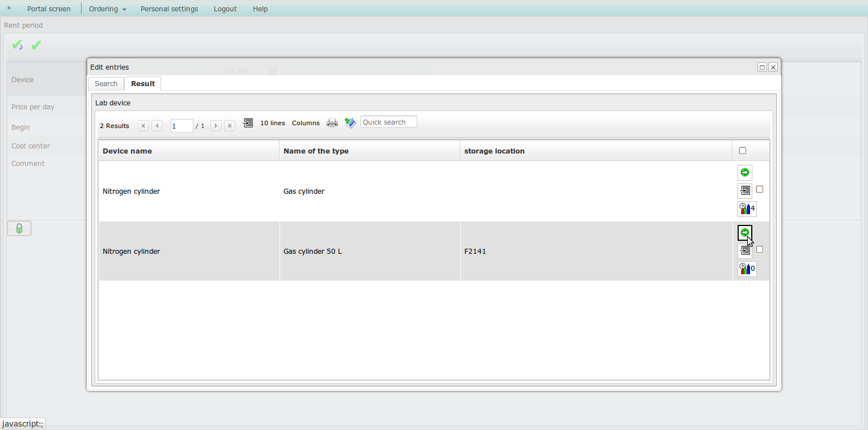Screen dimensions: 868x430
Task: Open the Ordering dropdown menu
Action: tap(107, 9)
